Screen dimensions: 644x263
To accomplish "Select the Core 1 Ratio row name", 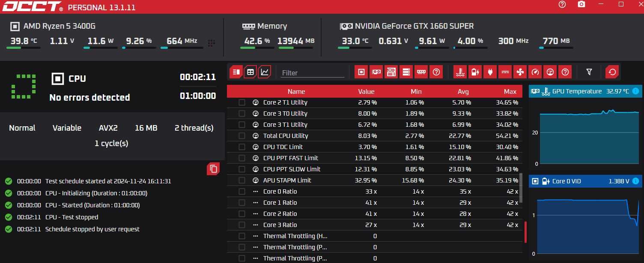I will coord(280,203).
